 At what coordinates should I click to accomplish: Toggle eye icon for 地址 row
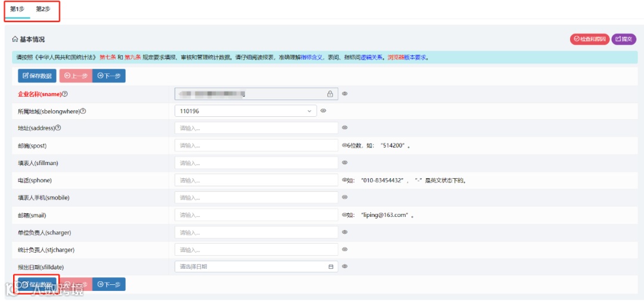(345, 128)
